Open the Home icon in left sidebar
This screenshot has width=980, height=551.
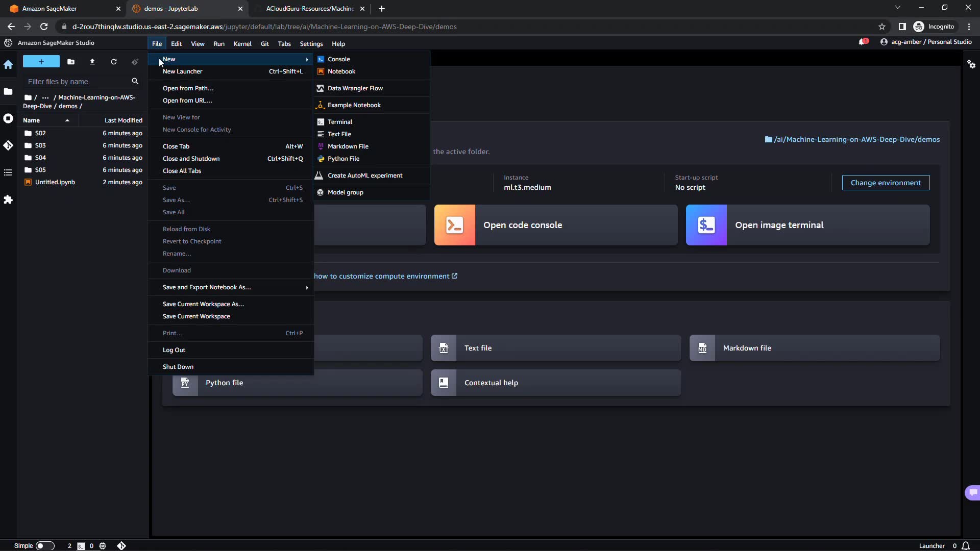8,65
